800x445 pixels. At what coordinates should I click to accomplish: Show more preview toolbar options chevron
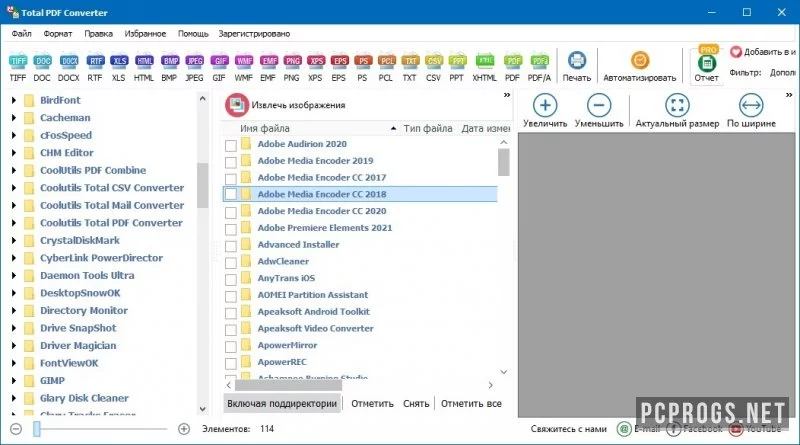pos(789,95)
